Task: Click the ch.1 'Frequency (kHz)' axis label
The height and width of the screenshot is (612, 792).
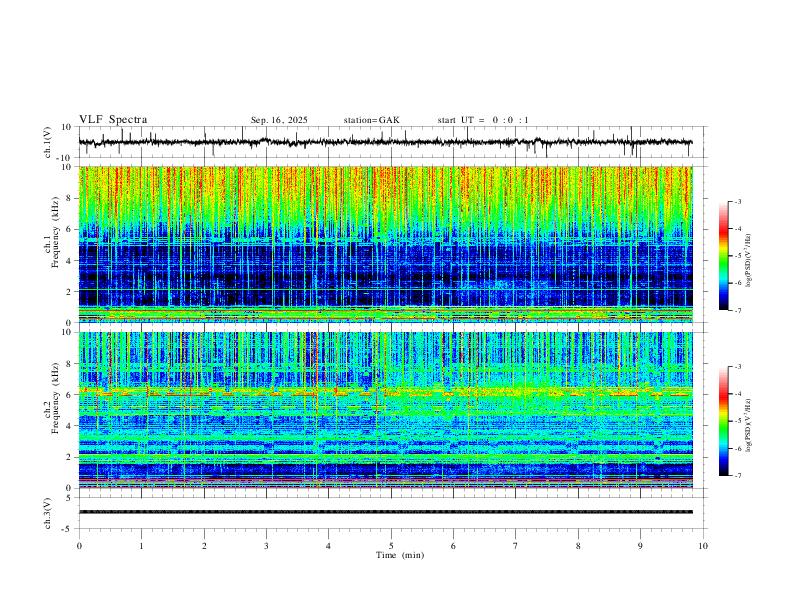Action: (x=55, y=232)
